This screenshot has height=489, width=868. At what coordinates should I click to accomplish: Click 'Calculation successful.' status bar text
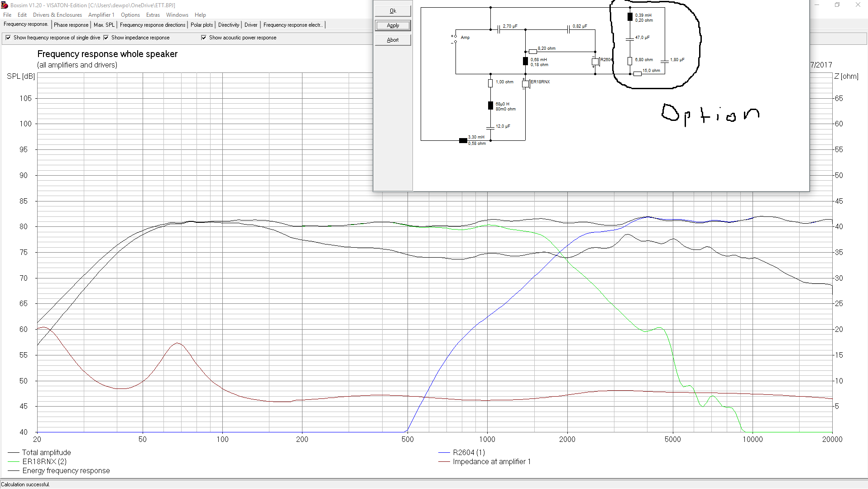(x=25, y=484)
